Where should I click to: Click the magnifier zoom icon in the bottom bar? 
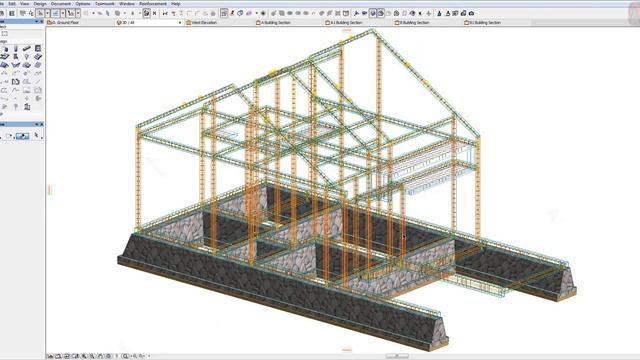(125, 356)
